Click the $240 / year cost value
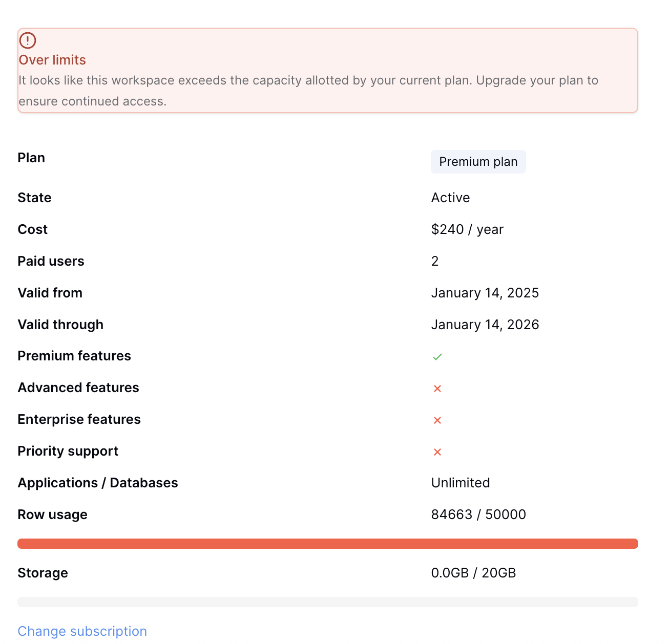Viewport: 669px width, 644px height. pyautogui.click(x=467, y=229)
